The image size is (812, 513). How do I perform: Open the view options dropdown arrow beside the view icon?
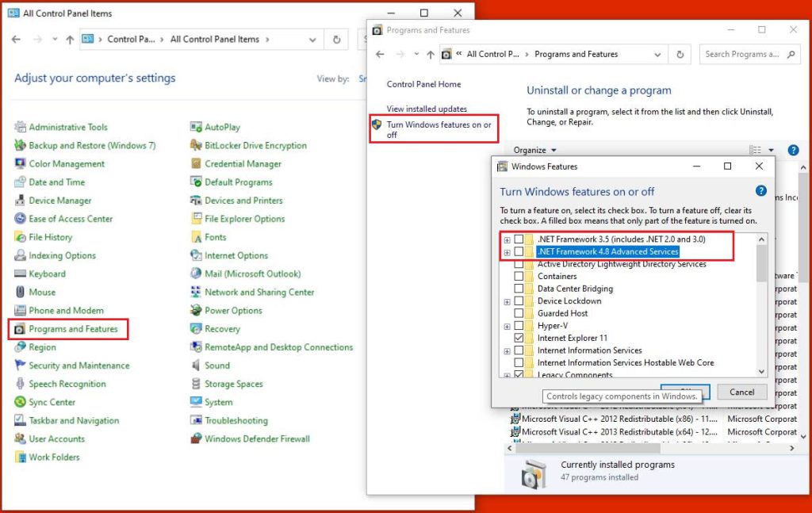tap(771, 150)
